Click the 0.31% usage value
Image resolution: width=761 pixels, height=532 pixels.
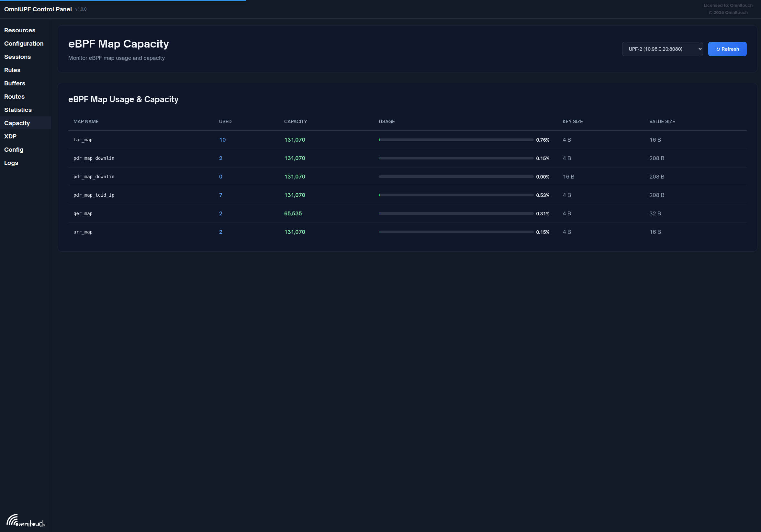pyautogui.click(x=543, y=214)
